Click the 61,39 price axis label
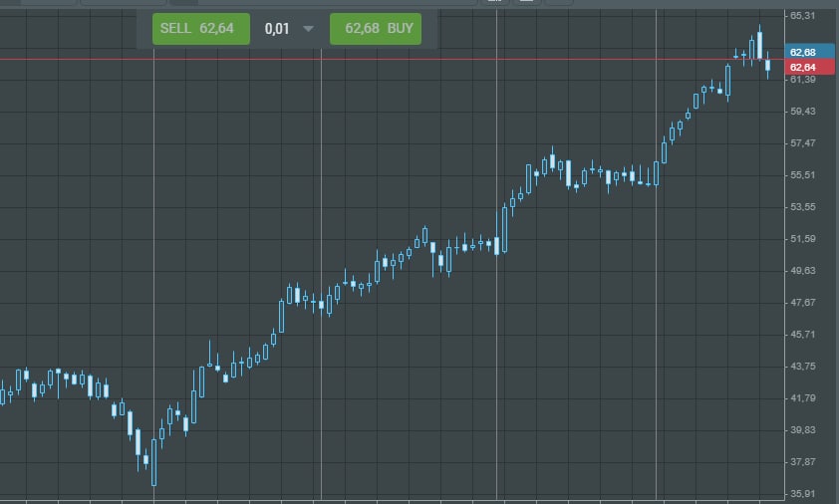Image resolution: width=839 pixels, height=504 pixels. point(802,79)
